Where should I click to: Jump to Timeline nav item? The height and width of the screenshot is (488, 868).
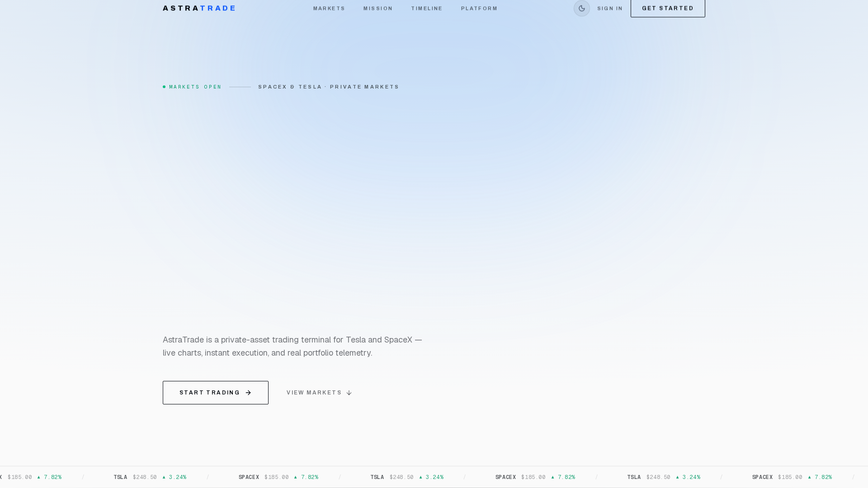[427, 9]
